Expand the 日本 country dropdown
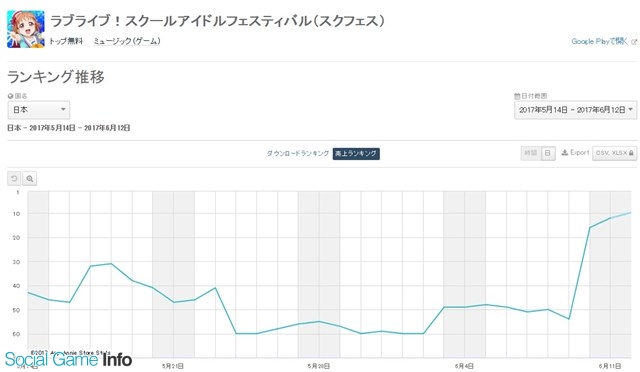This screenshot has height=372, width=640. pyautogui.click(x=39, y=110)
